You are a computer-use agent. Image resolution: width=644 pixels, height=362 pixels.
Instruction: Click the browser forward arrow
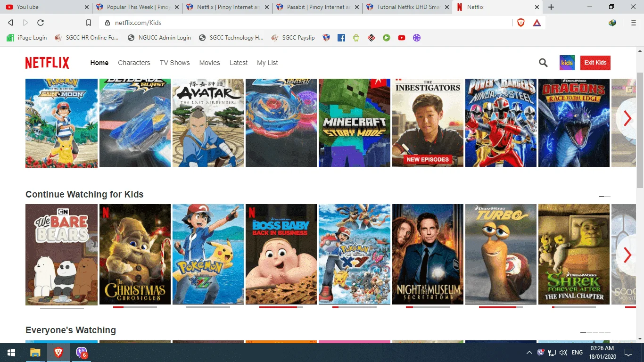pos(25,23)
